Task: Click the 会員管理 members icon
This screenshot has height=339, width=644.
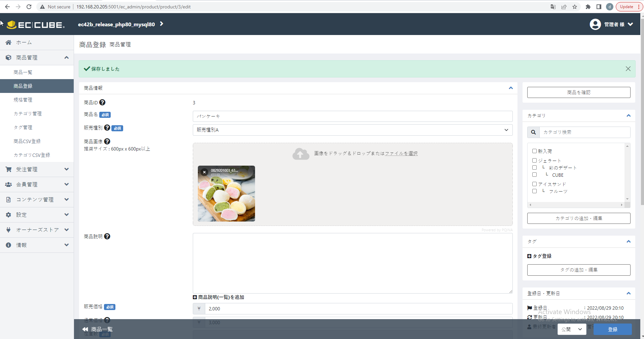Action: (8, 184)
